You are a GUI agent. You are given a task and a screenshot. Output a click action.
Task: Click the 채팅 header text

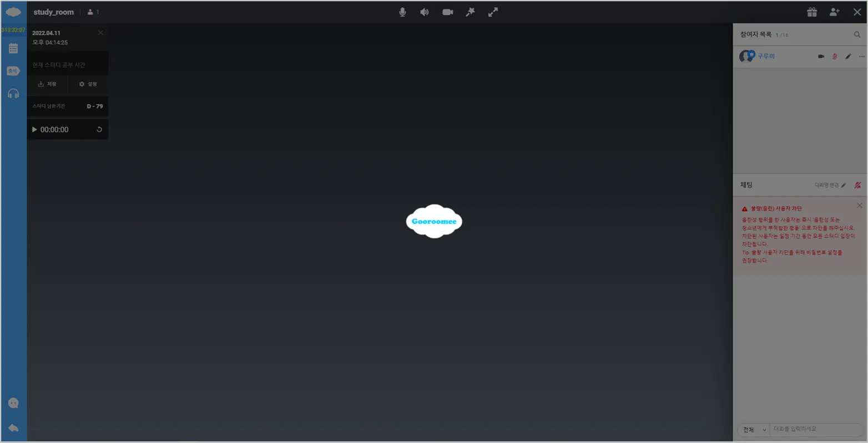tap(746, 185)
